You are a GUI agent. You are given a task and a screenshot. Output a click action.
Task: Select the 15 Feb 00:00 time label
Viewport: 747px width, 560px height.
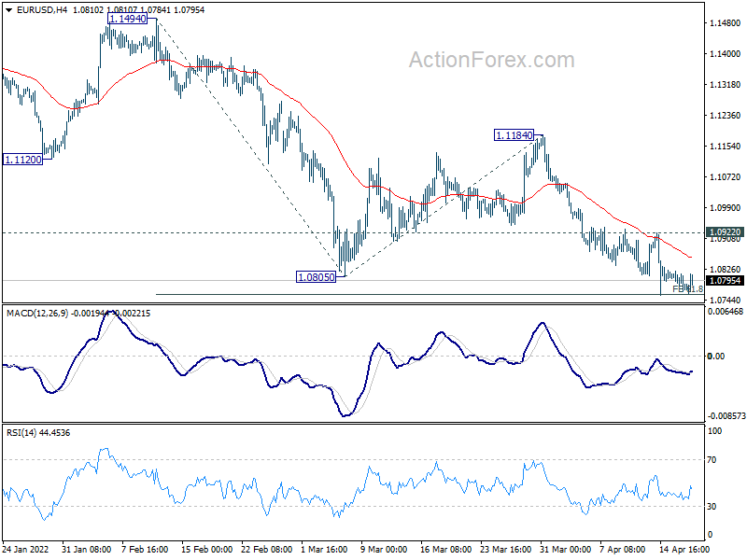point(206,550)
